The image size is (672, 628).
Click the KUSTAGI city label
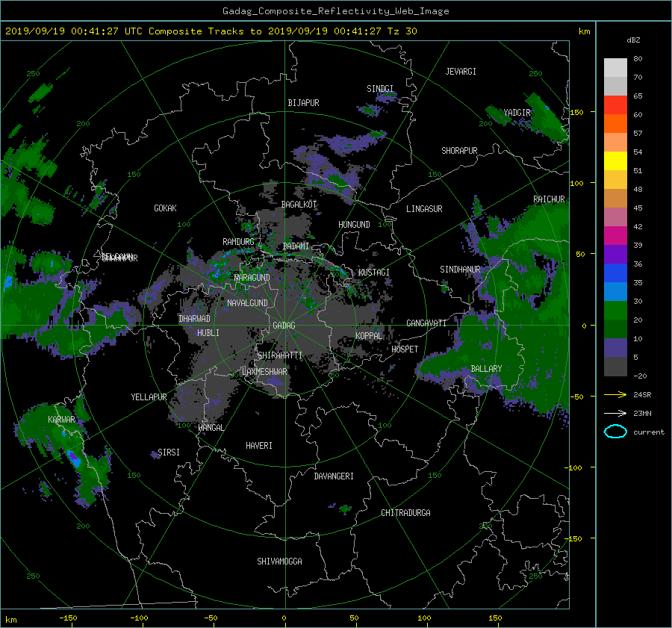(x=374, y=273)
